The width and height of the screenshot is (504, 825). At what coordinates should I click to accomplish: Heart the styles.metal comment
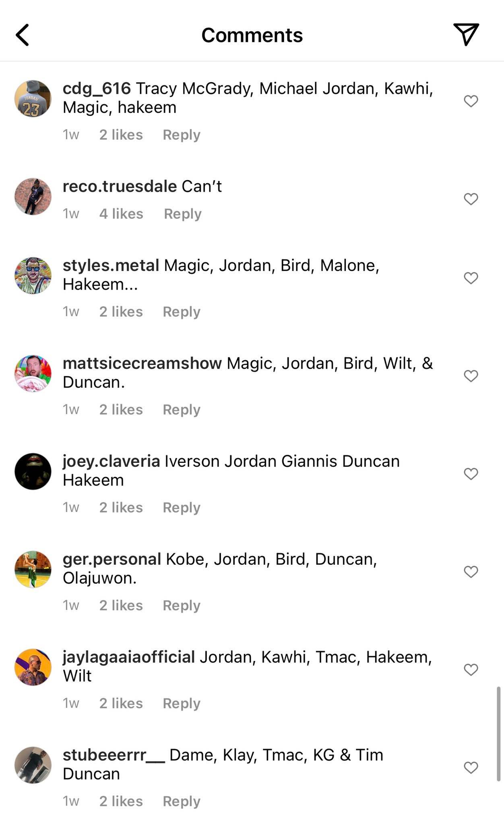coord(471,278)
